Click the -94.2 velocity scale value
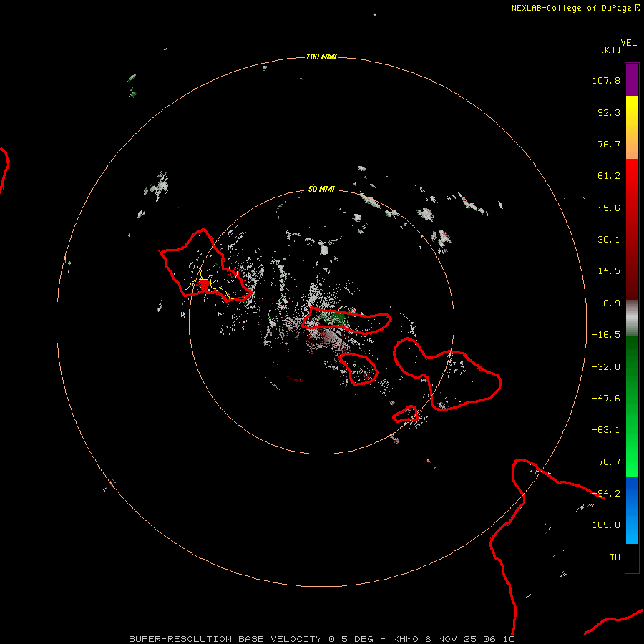 pyautogui.click(x=606, y=494)
